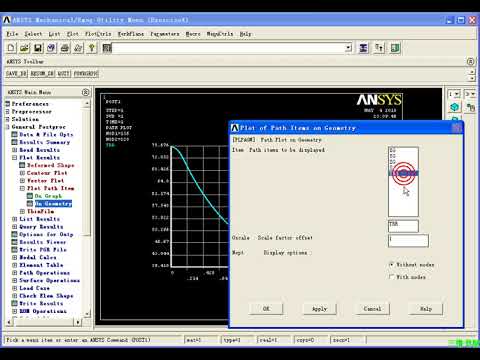
Task: Click the Open ANSYS File icon
Action: point(24,48)
